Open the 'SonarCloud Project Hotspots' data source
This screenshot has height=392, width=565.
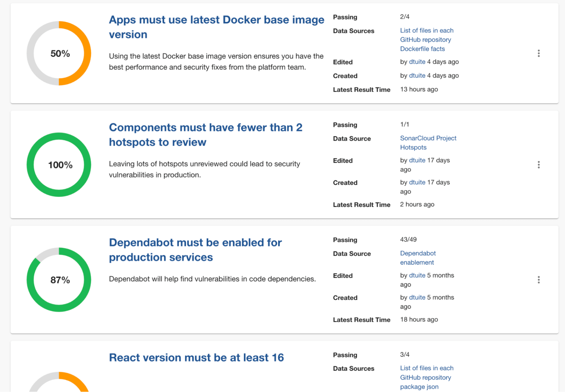point(428,143)
